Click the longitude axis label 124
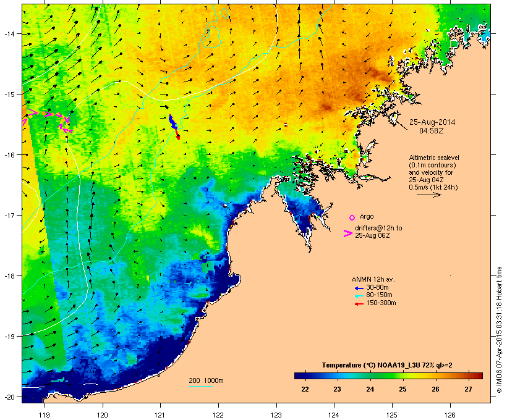The image size is (507, 420). 334,415
